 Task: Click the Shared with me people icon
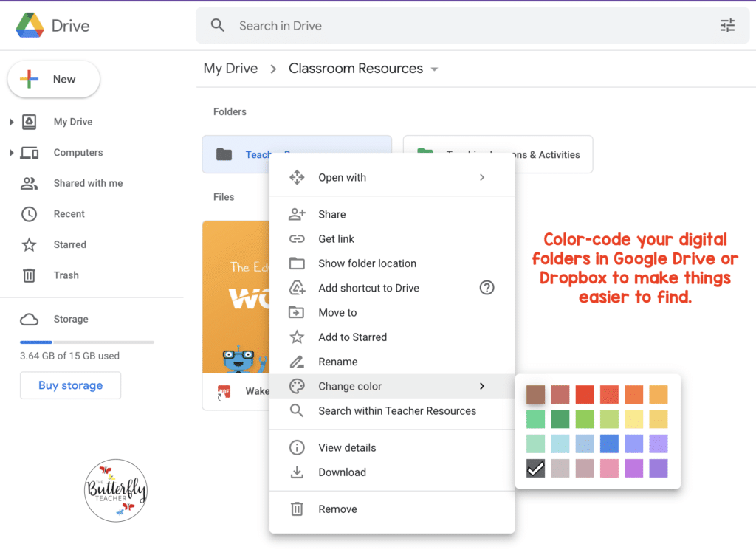(29, 183)
